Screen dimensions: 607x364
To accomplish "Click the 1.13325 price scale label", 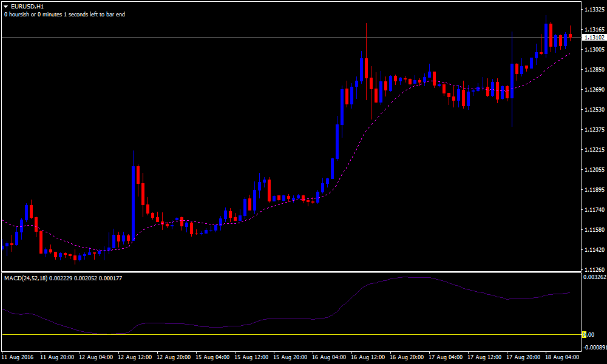I will pos(594,10).
